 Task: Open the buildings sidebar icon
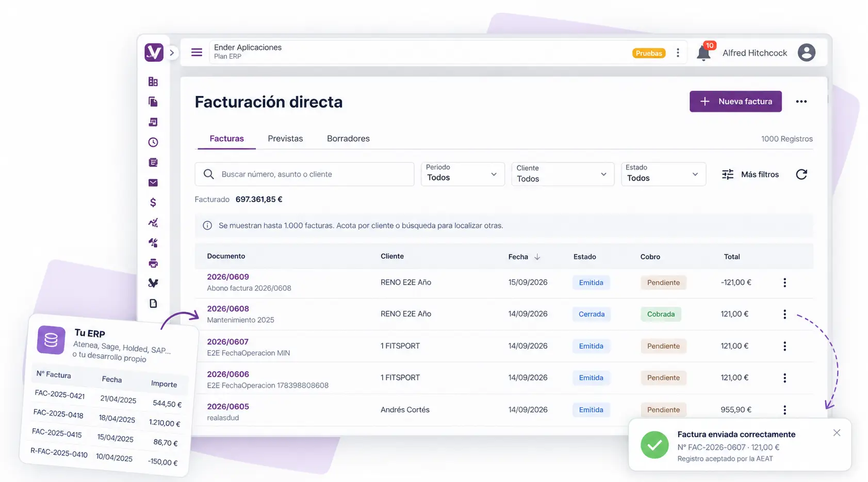point(153,81)
